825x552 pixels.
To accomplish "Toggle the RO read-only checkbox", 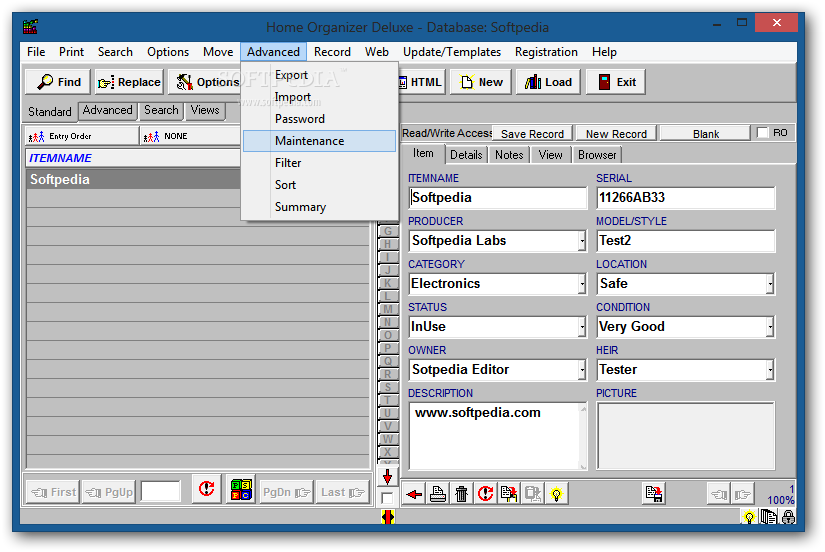I will click(x=762, y=133).
